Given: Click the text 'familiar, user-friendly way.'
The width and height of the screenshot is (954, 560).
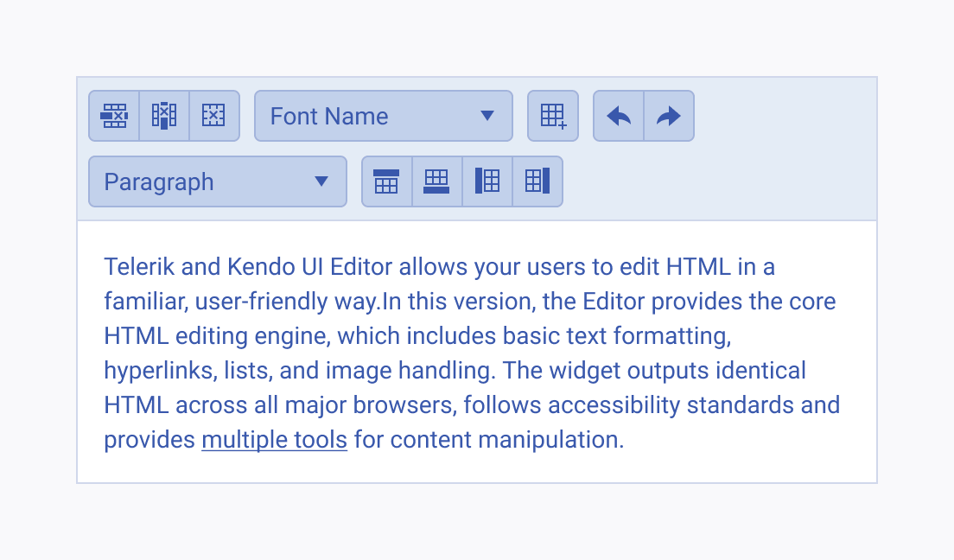Looking at the screenshot, I should coord(243,302).
